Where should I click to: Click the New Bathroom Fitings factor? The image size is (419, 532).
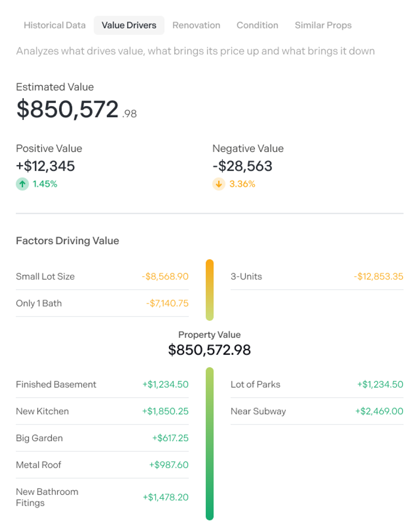(102, 497)
